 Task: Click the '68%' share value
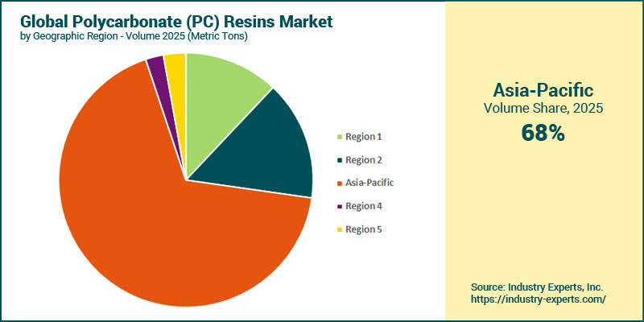(x=543, y=133)
